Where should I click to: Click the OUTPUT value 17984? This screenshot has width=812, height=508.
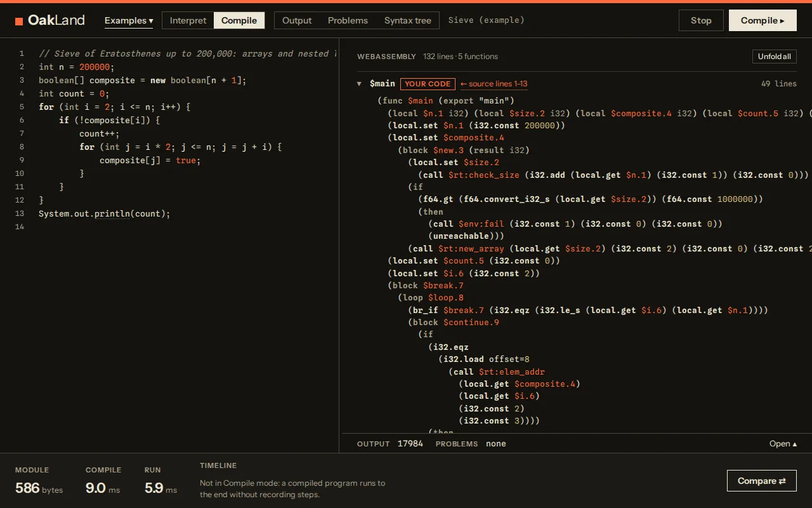click(x=410, y=444)
